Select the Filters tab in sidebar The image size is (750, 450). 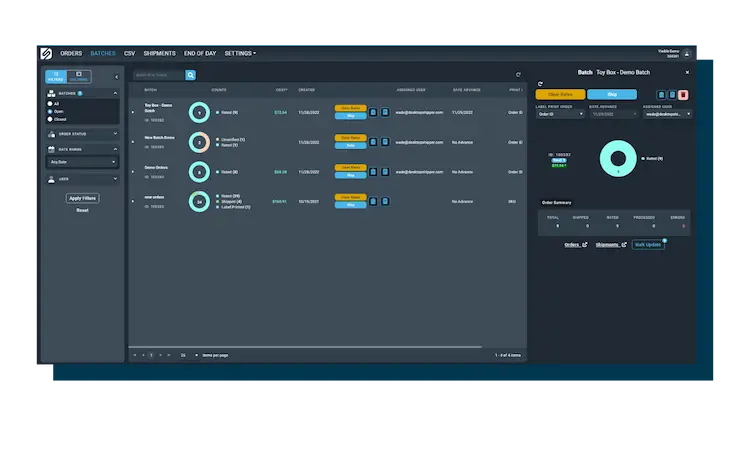tap(56, 77)
